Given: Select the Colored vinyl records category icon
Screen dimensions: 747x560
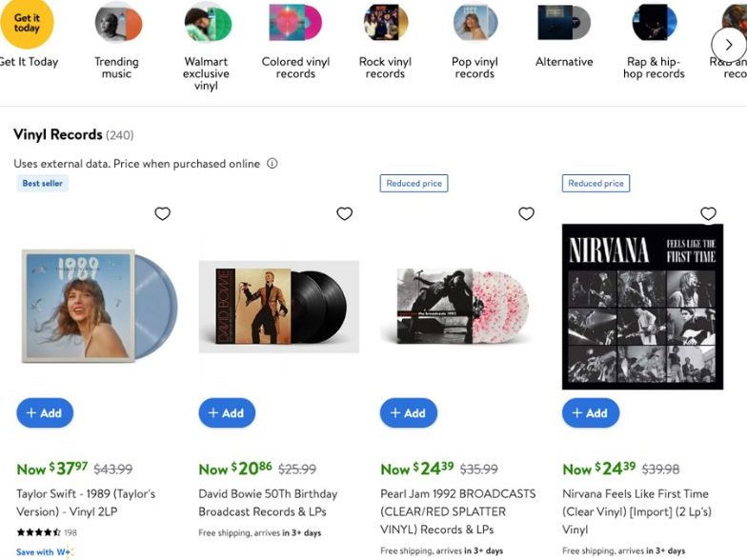Looking at the screenshot, I should point(295,23).
